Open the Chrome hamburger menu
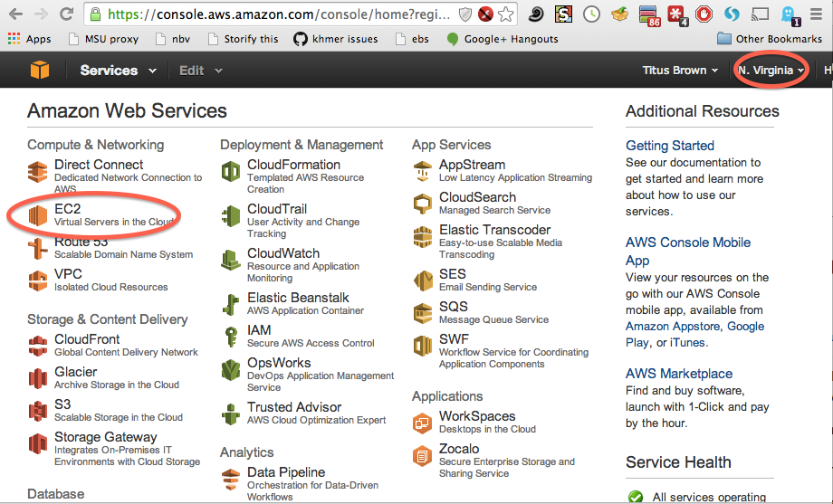 click(816, 14)
